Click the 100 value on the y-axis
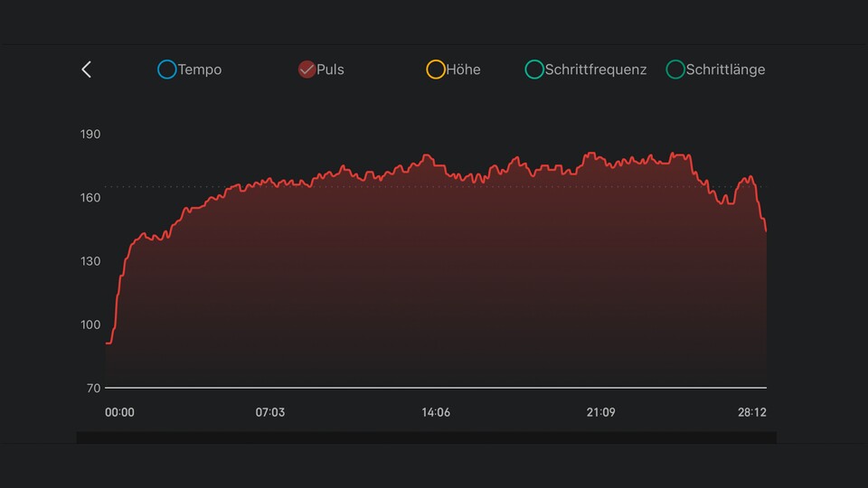868x488 pixels. tap(90, 325)
